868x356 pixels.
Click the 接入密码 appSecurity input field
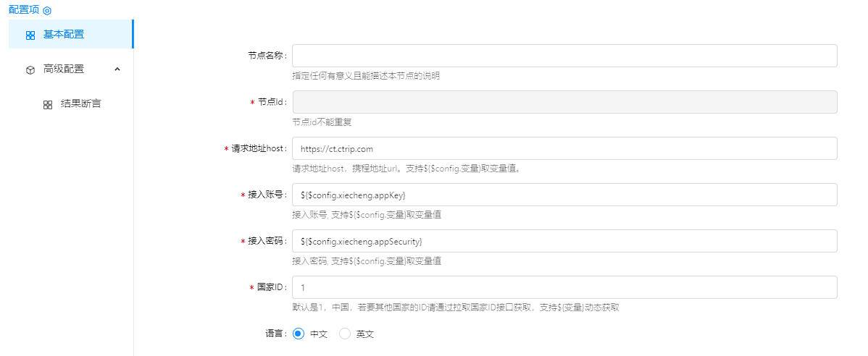tap(564, 241)
